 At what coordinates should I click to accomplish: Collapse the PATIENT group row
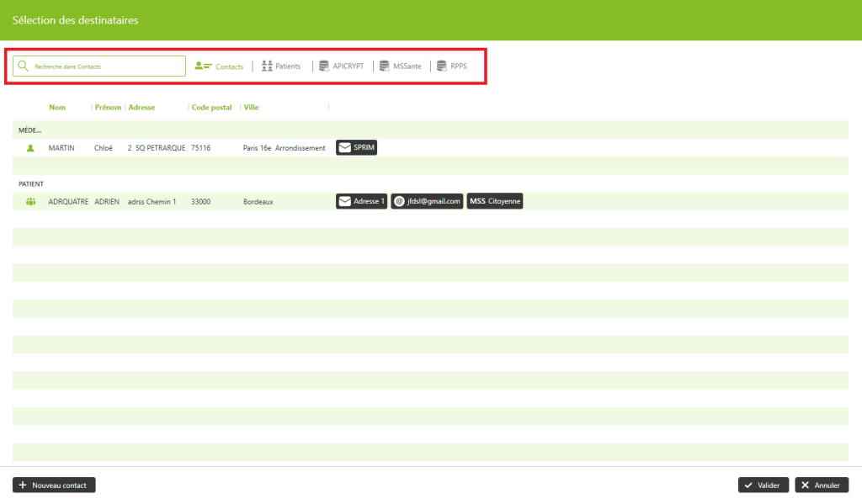[31, 183]
